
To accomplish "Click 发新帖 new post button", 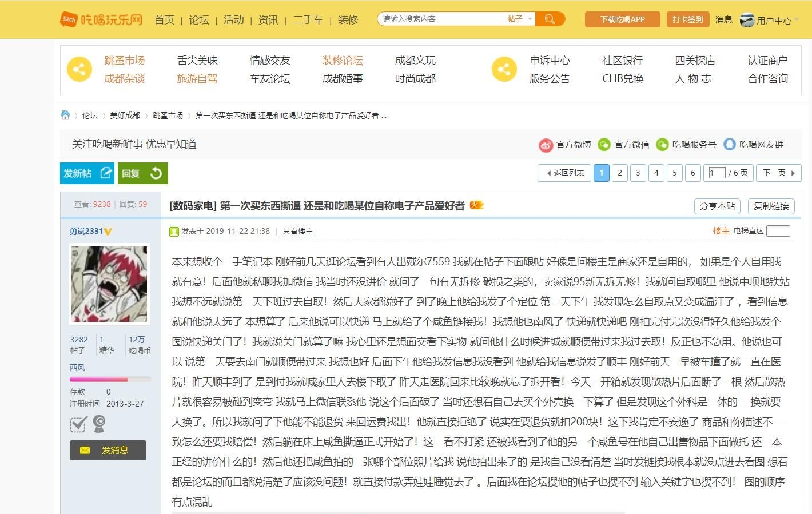I will pyautogui.click(x=87, y=173).
